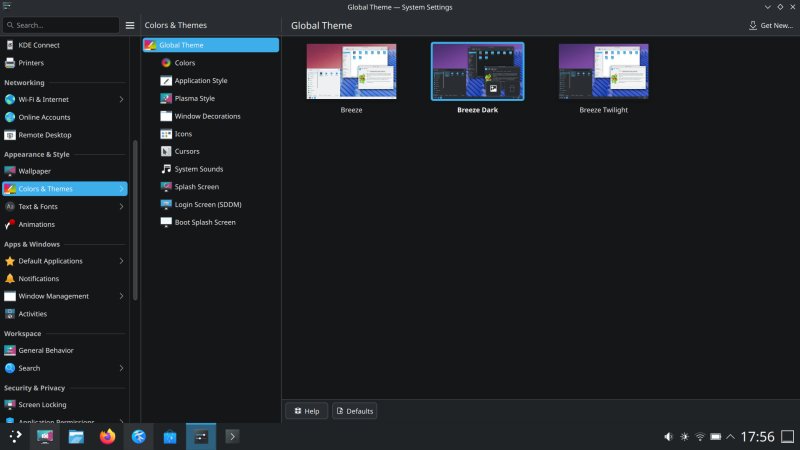Click the sidebar scrollbar
This screenshot has height=450, width=800.
[x=135, y=219]
